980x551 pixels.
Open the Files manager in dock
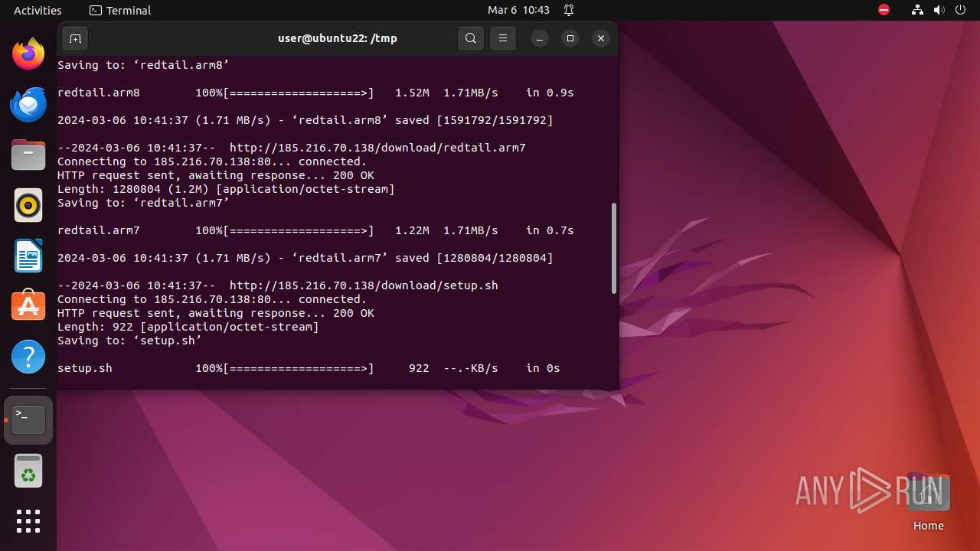(28, 155)
